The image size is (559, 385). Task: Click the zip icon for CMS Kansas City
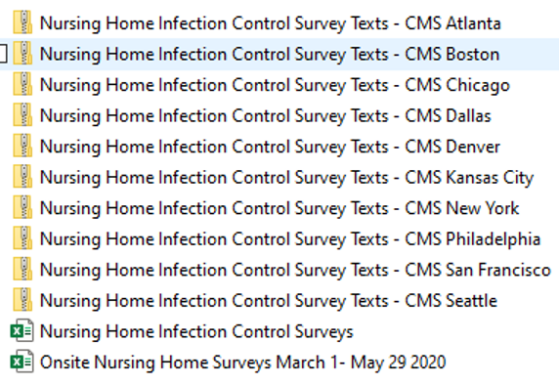22,177
